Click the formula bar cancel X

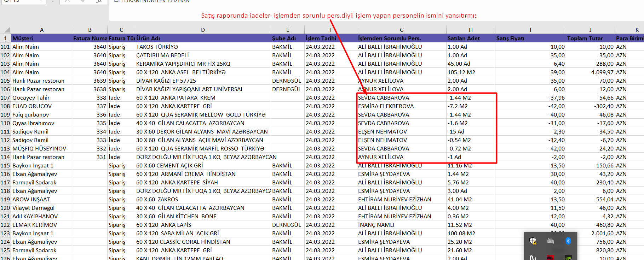[x=67, y=1]
